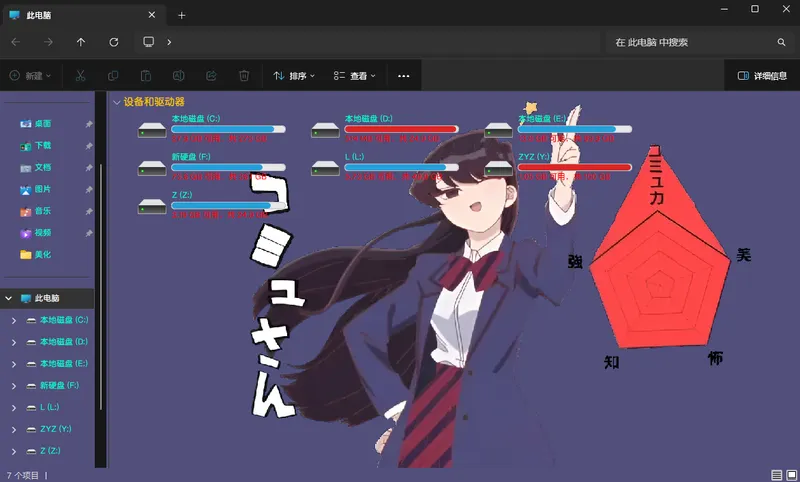Viewport: 800px width, 482px height.
Task: Open the 查看 view dropdown
Action: click(x=355, y=76)
